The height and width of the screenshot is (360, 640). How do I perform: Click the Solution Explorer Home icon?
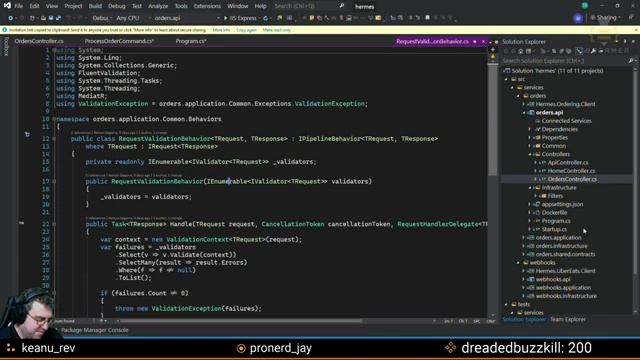[520, 51]
